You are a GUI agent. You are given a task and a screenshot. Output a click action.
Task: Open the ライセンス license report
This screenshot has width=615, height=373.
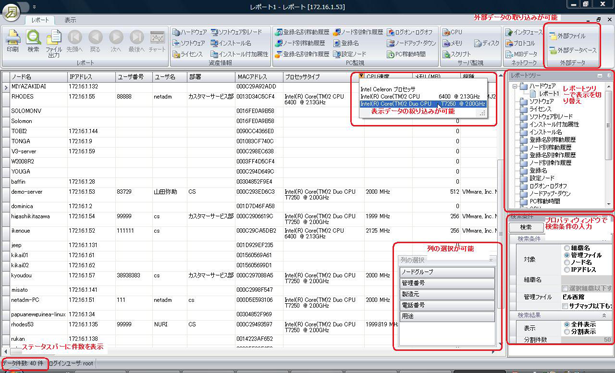click(188, 54)
